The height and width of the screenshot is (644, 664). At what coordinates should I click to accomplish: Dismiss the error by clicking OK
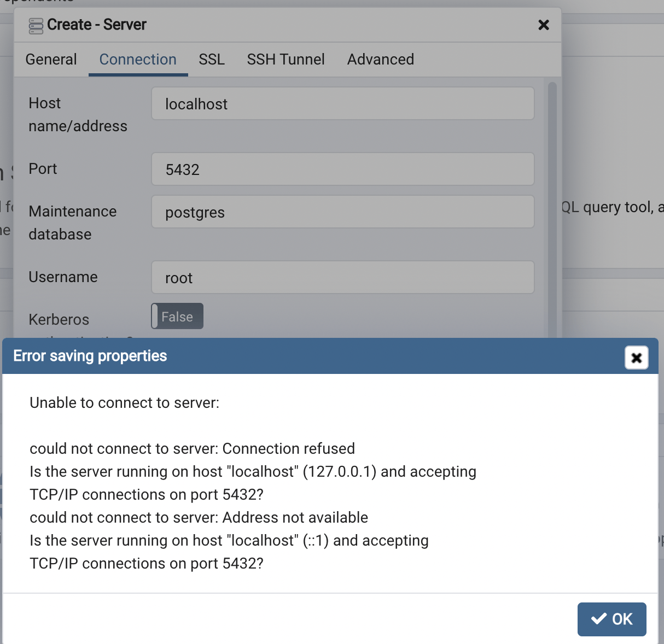click(611, 619)
